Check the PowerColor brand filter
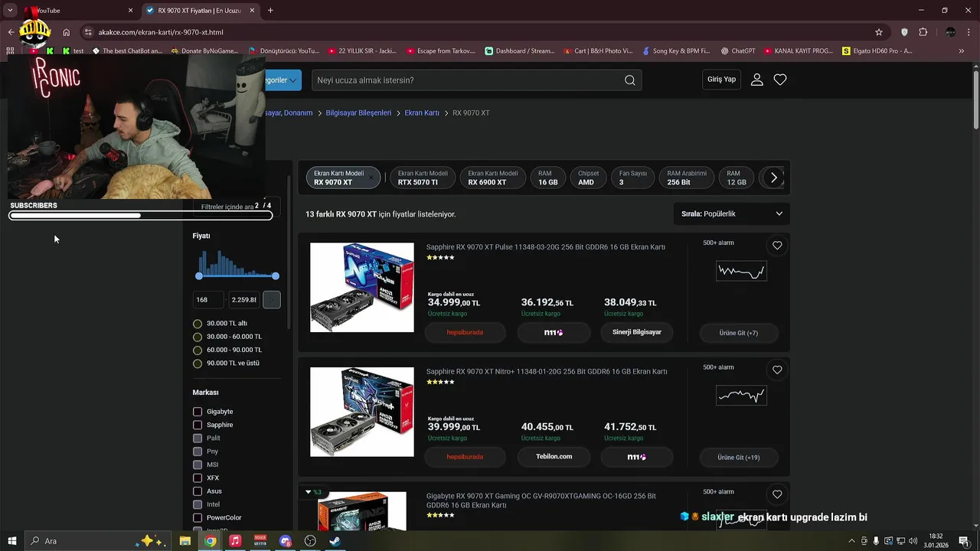 198,518
